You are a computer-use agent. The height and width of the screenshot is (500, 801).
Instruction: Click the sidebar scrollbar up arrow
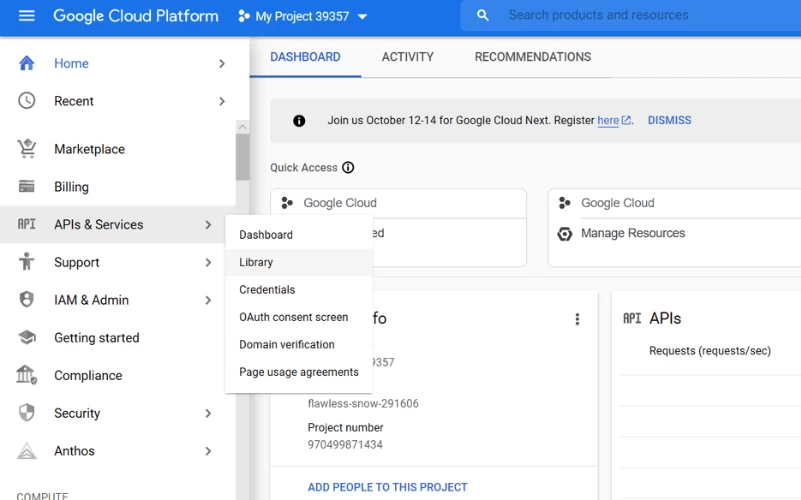243,127
